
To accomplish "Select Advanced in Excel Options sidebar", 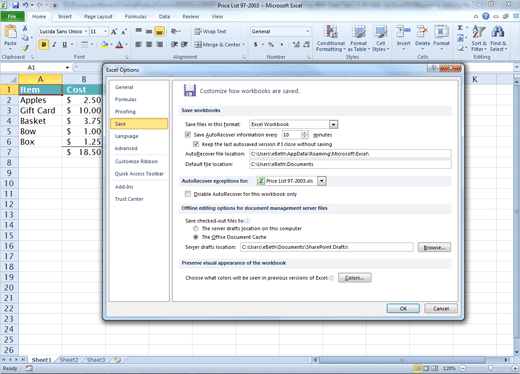I will tap(126, 148).
